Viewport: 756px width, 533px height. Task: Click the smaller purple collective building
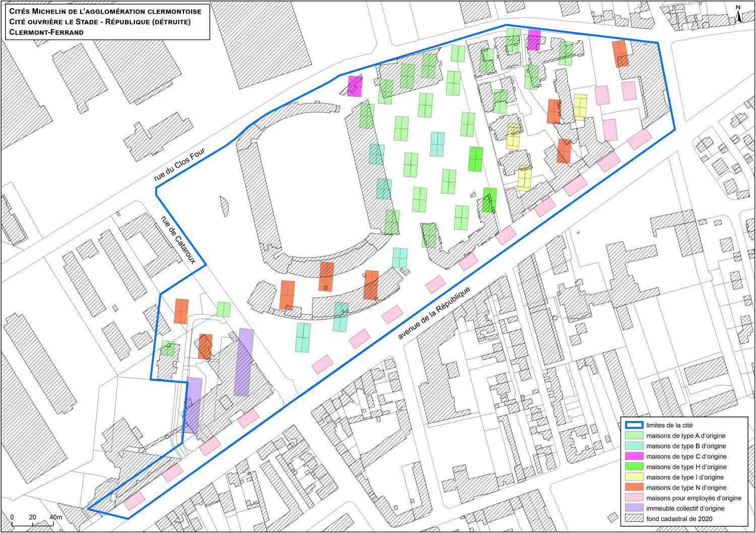click(193, 405)
